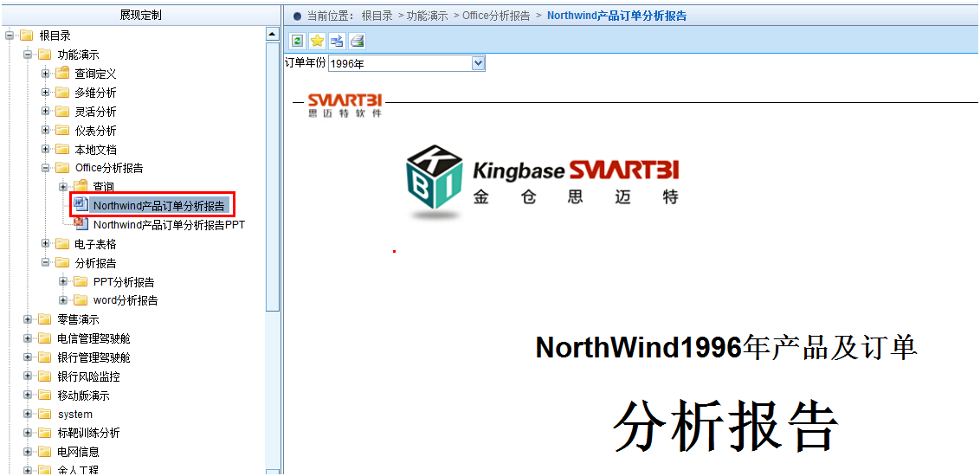Viewport: 980px width, 476px height.
Task: Click the 展现定制 panel header
Action: tap(140, 15)
